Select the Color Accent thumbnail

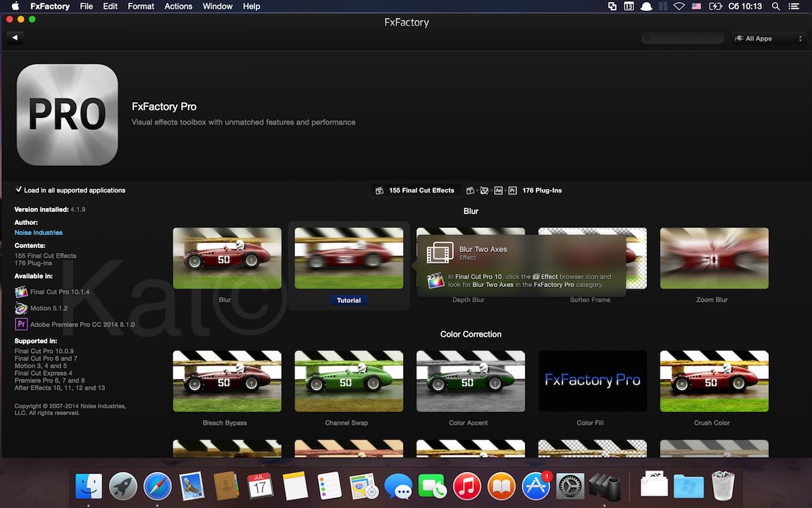470,381
